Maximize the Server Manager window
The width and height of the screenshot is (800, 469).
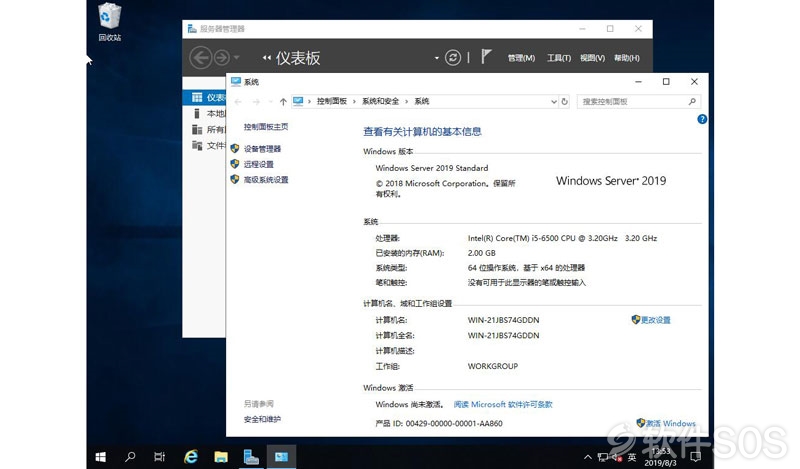tap(610, 29)
